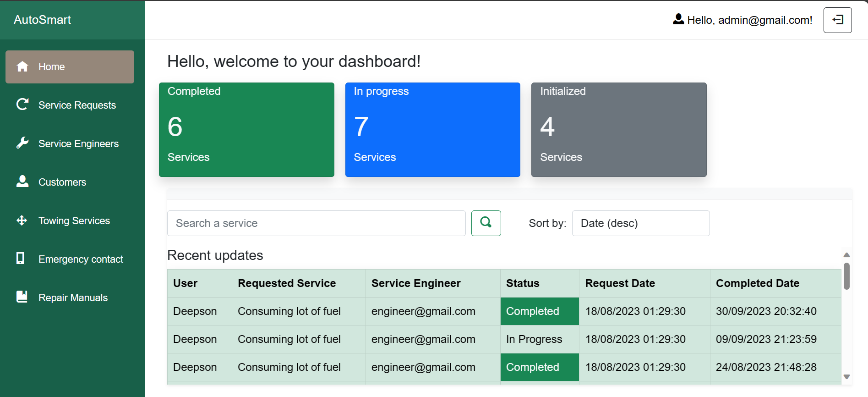Click the Towing Services move icon
The image size is (868, 397).
point(22,221)
